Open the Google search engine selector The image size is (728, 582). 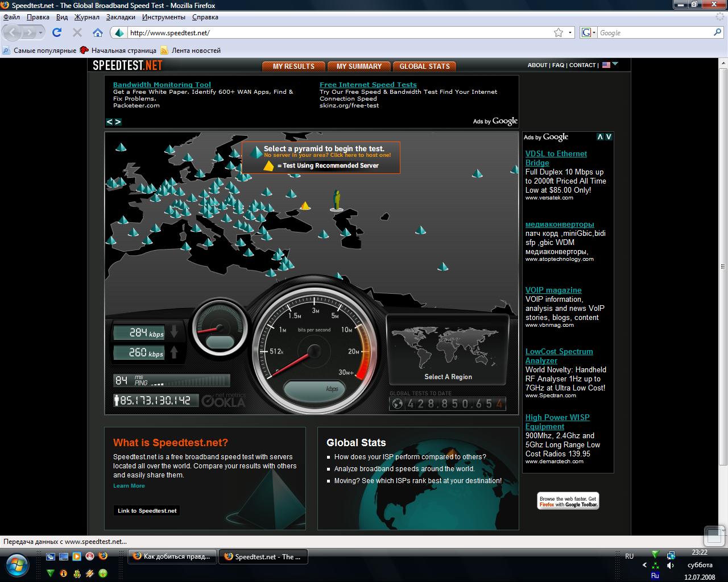point(589,32)
